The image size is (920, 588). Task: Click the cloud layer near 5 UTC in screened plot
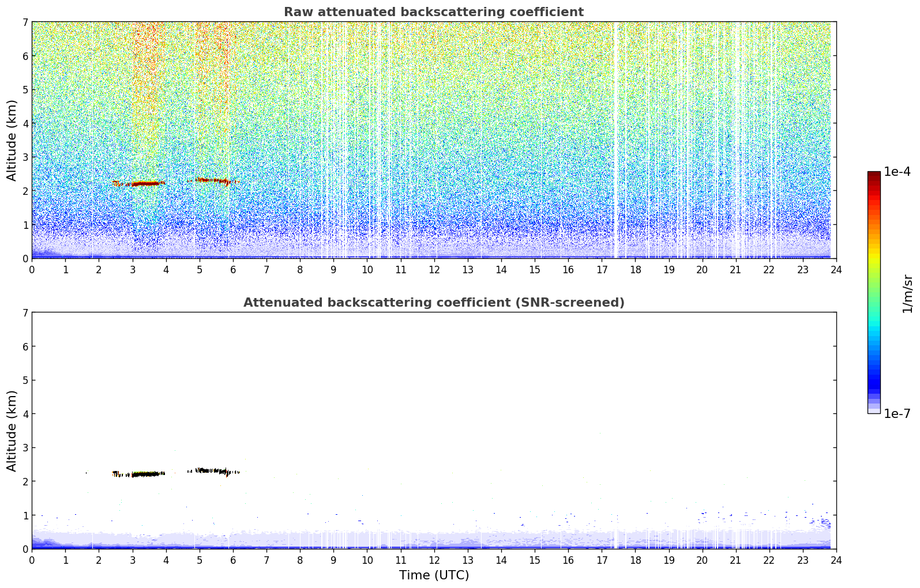(x=211, y=472)
